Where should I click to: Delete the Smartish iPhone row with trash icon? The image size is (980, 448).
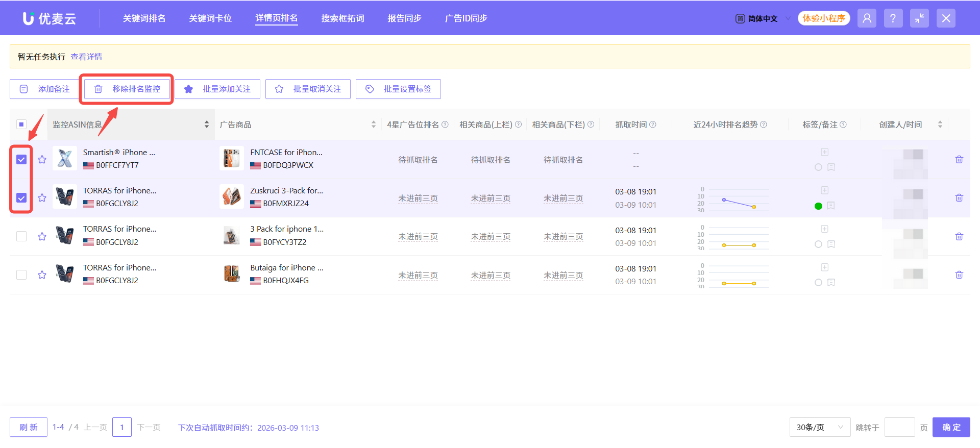pos(959,160)
